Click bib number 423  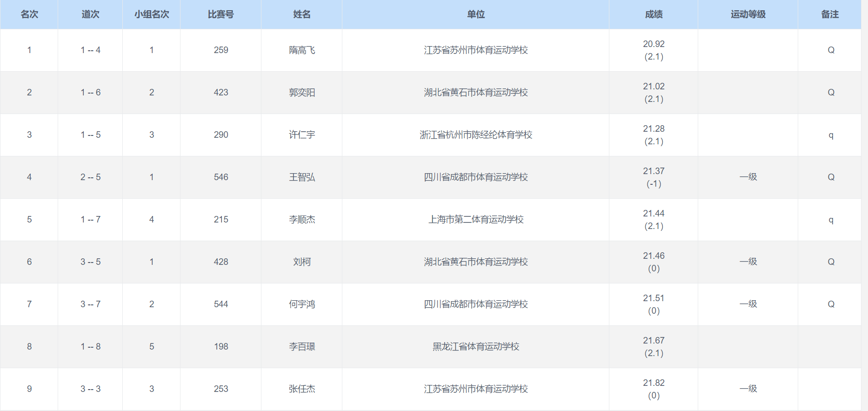coord(221,93)
